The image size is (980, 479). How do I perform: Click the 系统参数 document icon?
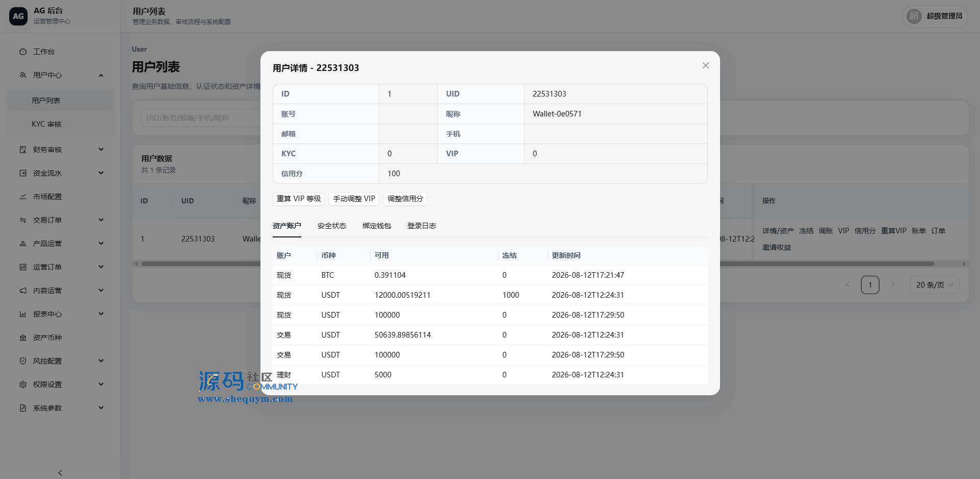point(23,408)
